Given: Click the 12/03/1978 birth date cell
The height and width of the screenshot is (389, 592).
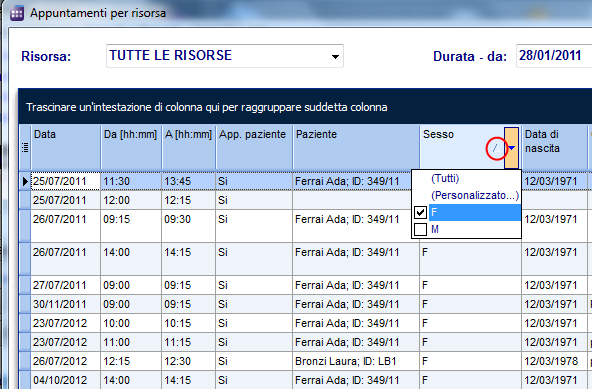Looking at the screenshot, I should click(x=554, y=361).
